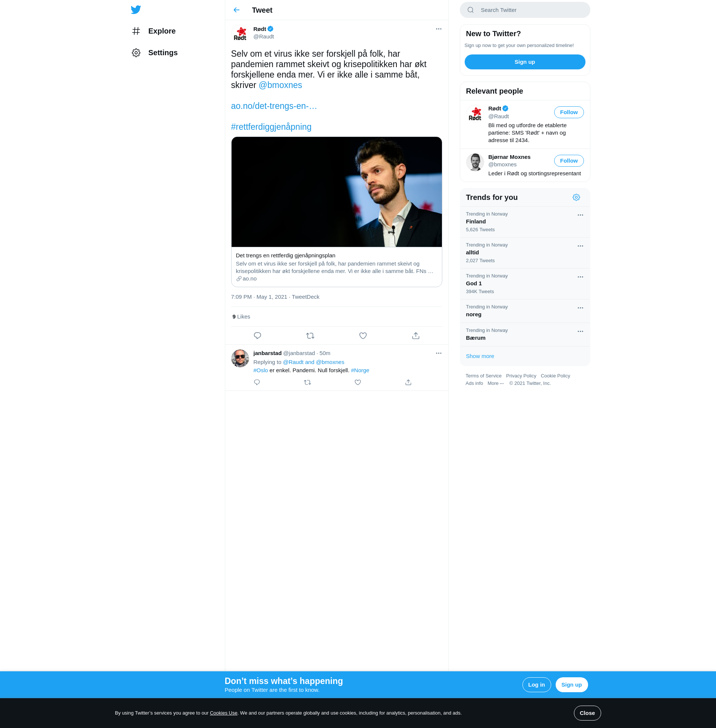The width and height of the screenshot is (716, 728).
Task: Close the cookie notice
Action: (x=587, y=713)
